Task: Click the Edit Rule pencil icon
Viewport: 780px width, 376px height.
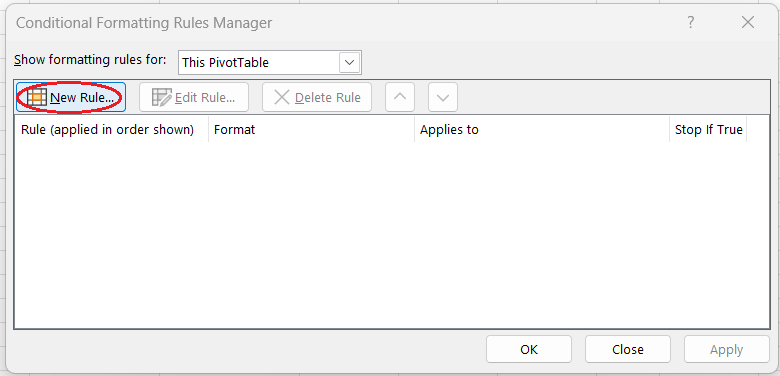Action: click(x=162, y=97)
